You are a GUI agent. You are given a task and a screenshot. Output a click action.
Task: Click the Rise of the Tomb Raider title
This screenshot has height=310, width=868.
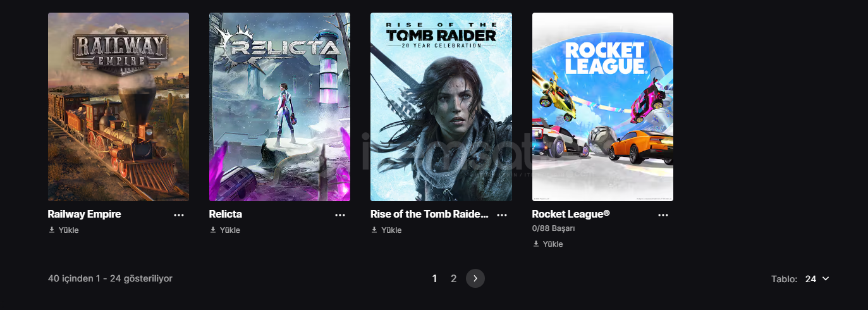[430, 214]
